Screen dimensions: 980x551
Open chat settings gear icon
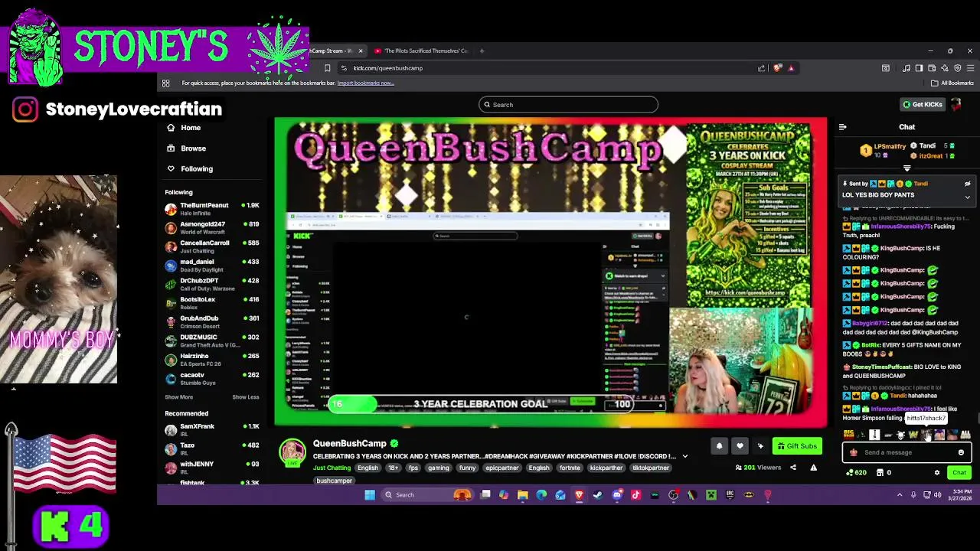tap(936, 473)
